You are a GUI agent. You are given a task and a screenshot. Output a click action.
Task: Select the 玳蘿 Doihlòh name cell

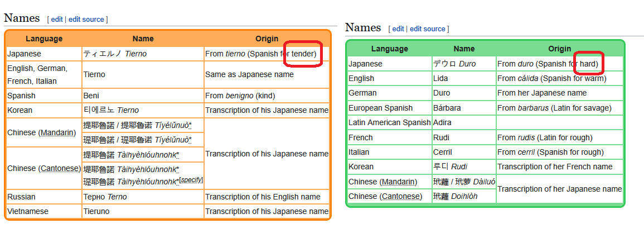[464, 196]
